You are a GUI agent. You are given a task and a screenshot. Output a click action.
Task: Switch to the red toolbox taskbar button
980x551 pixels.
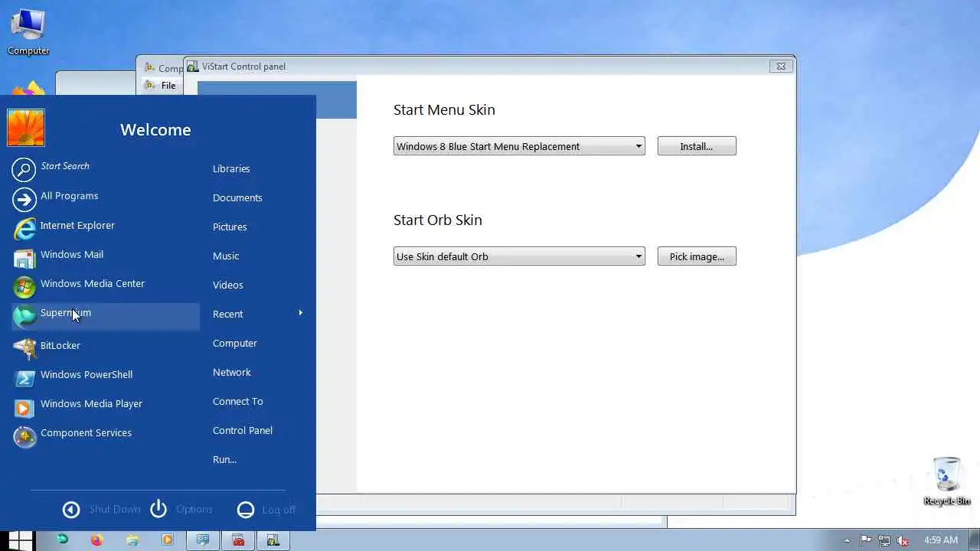(238, 540)
